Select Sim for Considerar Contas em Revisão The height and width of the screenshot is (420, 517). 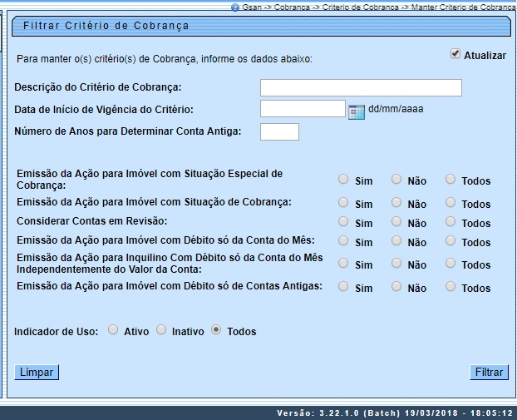(343, 221)
